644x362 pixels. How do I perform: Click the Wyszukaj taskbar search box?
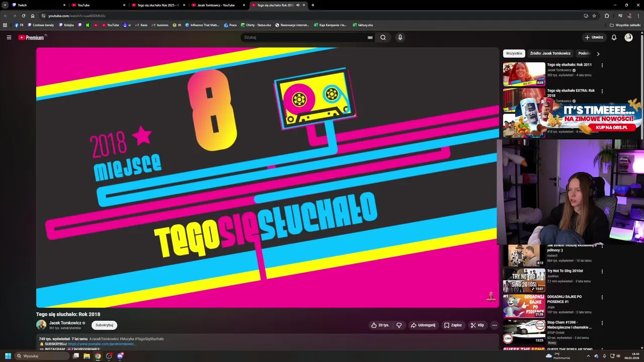[x=42, y=356]
